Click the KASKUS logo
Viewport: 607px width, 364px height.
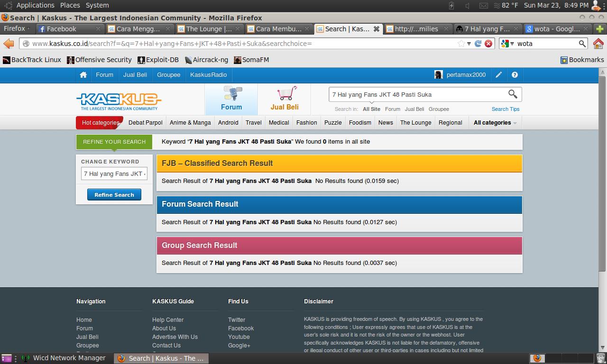pyautogui.click(x=119, y=101)
